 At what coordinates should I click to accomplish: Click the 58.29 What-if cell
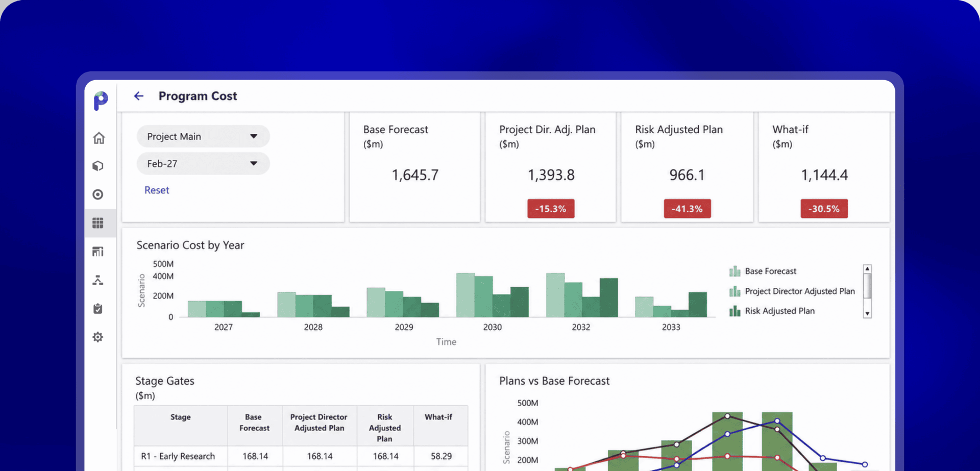(x=441, y=456)
